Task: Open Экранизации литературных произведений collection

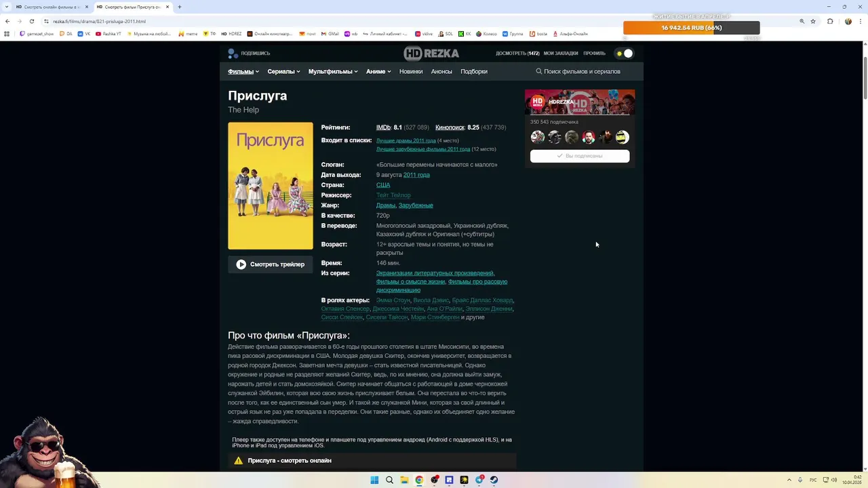Action: (435, 273)
